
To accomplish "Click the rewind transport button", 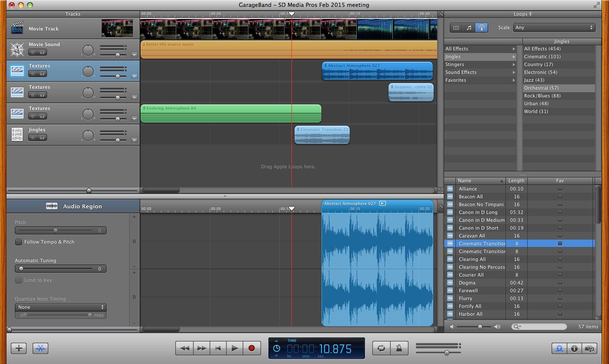I will tap(184, 348).
